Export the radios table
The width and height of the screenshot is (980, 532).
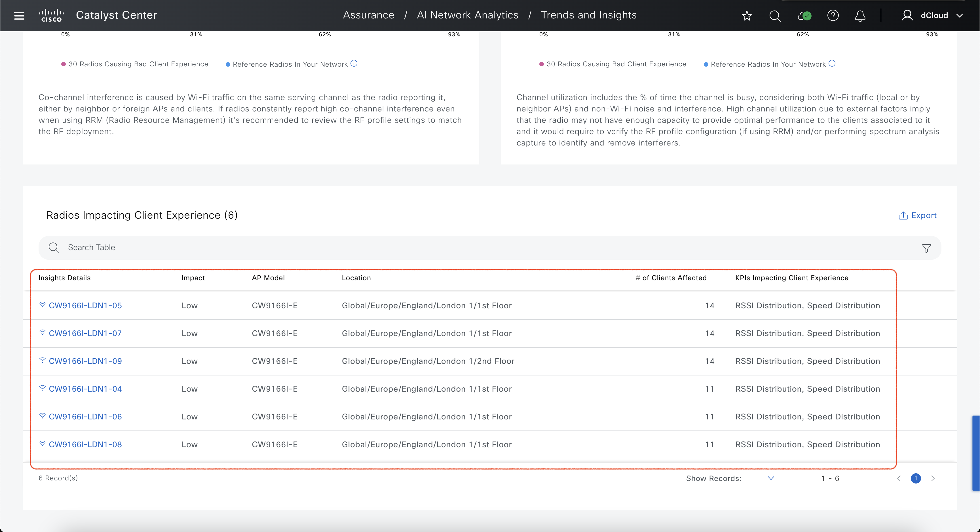tap(917, 216)
